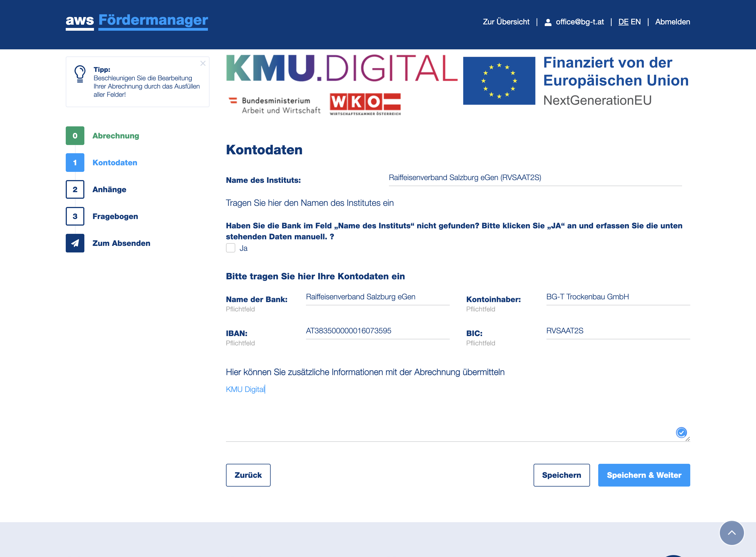Click 'Finanziert von der Europäischen Union' text
This screenshot has height=557, width=756.
pyautogui.click(x=616, y=72)
